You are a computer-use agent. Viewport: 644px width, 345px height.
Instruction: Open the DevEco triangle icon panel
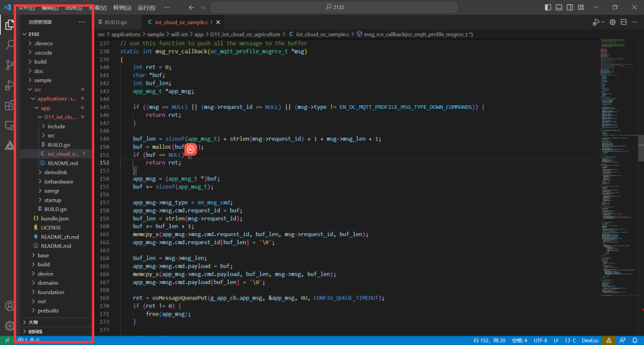[10, 146]
